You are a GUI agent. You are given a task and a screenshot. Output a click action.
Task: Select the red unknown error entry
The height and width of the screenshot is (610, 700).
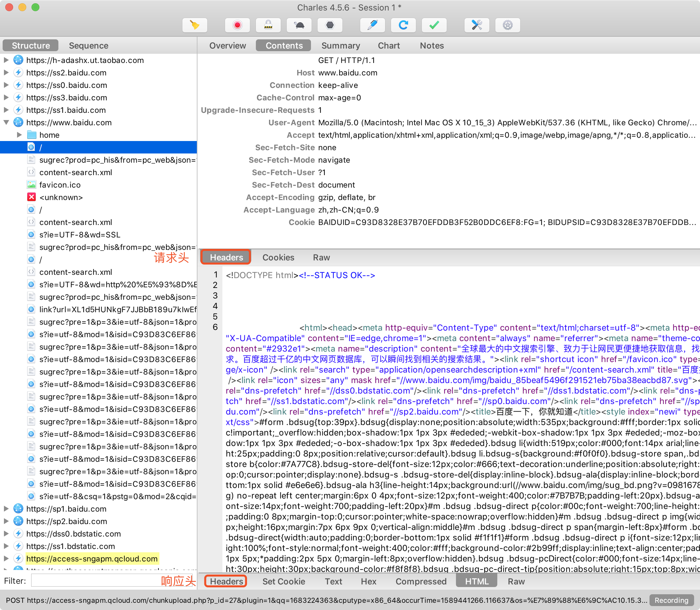tap(61, 197)
